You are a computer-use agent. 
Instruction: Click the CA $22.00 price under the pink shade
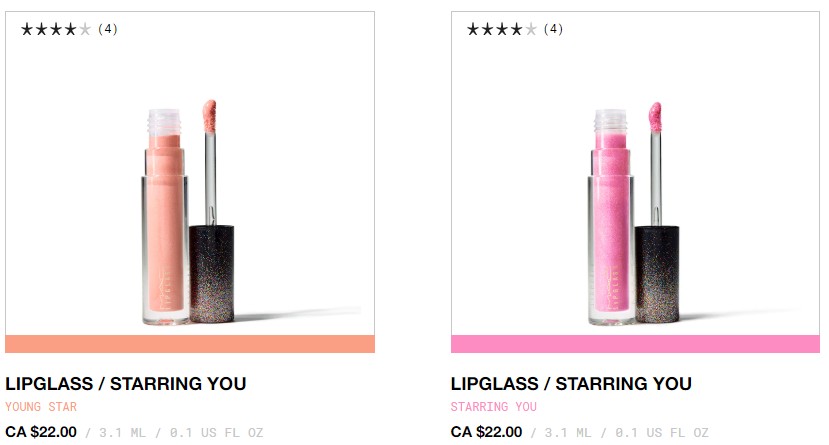pos(486,432)
